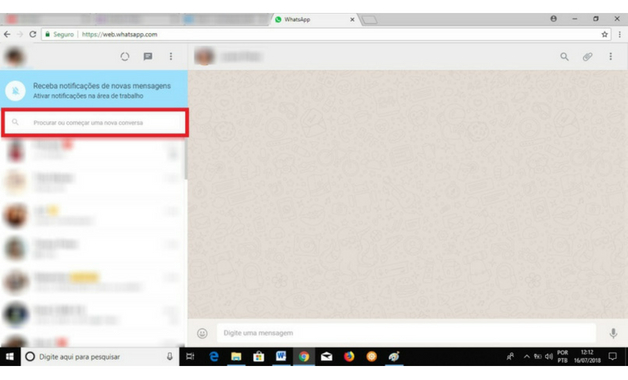Open Task View on the taskbar
Viewport: 628px width, 380px height.
pyautogui.click(x=190, y=356)
